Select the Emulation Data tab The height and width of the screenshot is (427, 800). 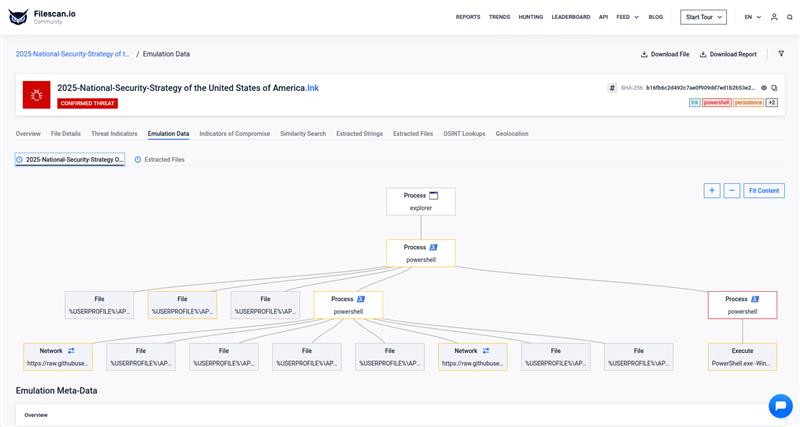pyautogui.click(x=168, y=134)
